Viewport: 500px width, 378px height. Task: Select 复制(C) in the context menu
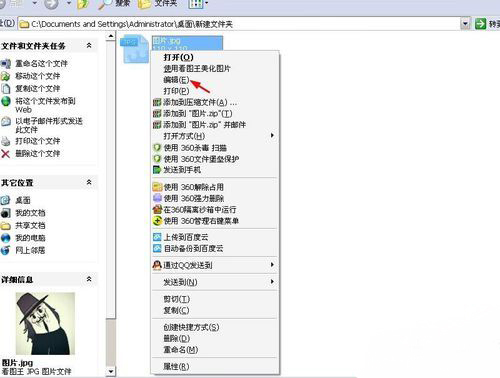176,311
